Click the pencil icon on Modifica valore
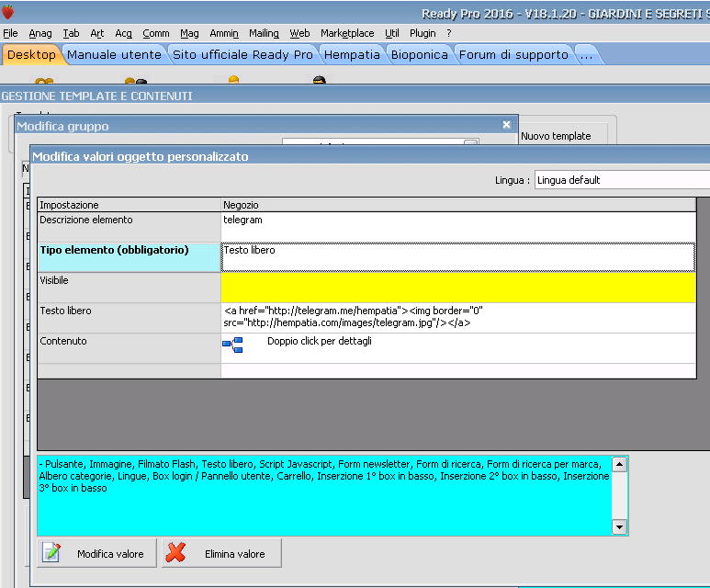Viewport: 710px width, 588px height. coord(51,553)
